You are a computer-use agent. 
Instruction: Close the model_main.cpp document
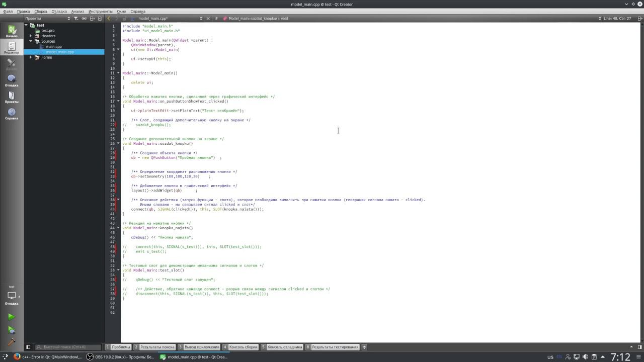(x=208, y=19)
